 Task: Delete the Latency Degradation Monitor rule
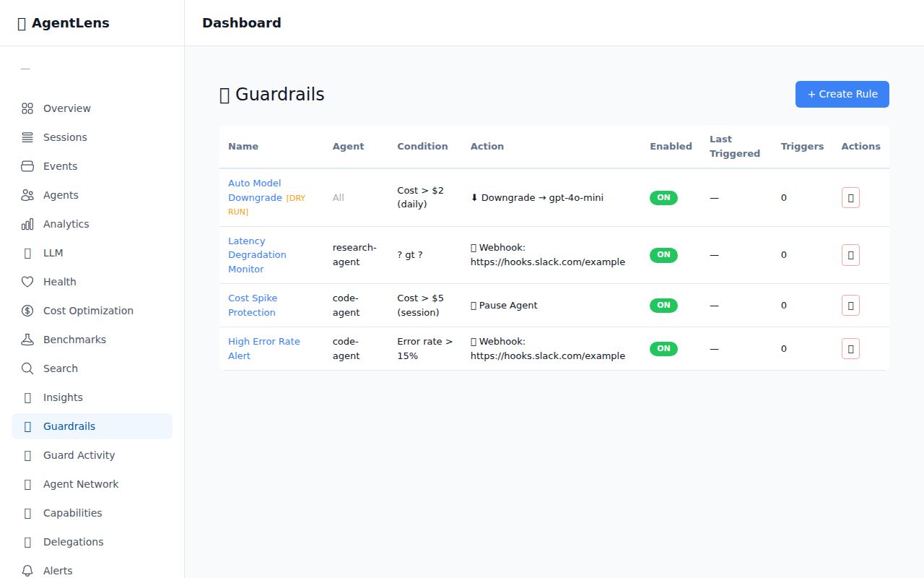pyautogui.click(x=850, y=255)
